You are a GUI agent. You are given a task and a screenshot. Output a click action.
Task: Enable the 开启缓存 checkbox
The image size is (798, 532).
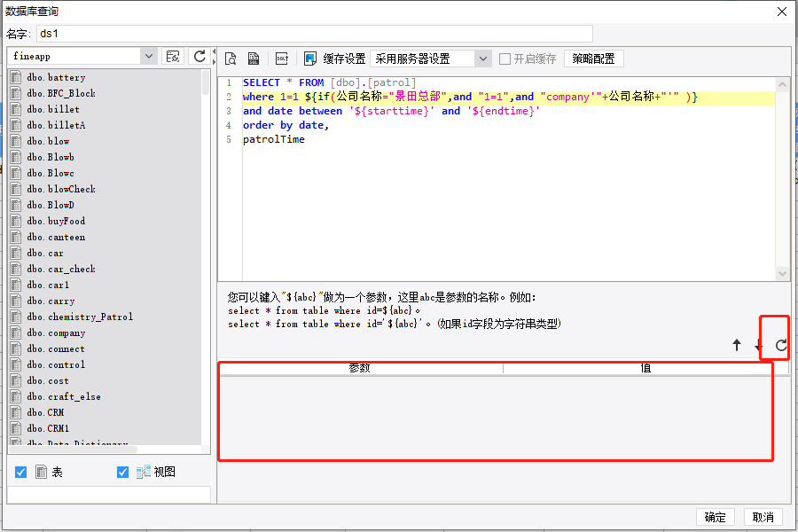coord(505,59)
